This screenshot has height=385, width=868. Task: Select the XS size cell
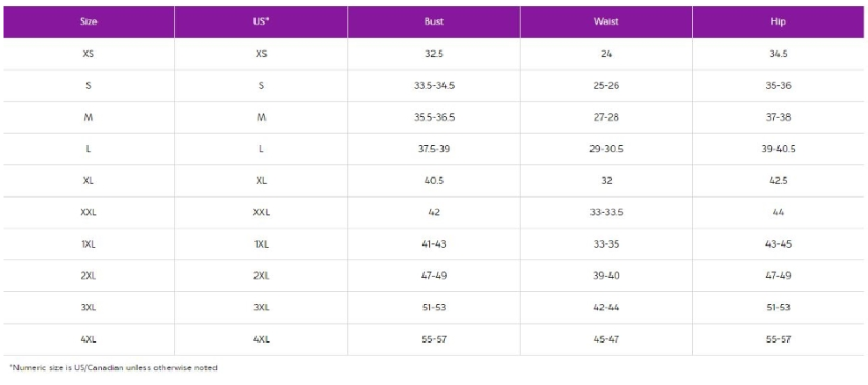(88, 54)
